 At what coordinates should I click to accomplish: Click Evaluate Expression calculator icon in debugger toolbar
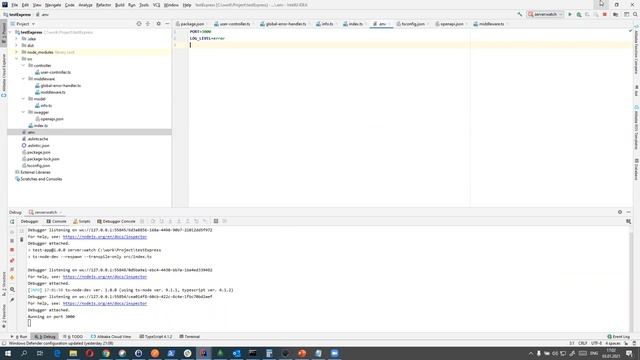(216, 221)
